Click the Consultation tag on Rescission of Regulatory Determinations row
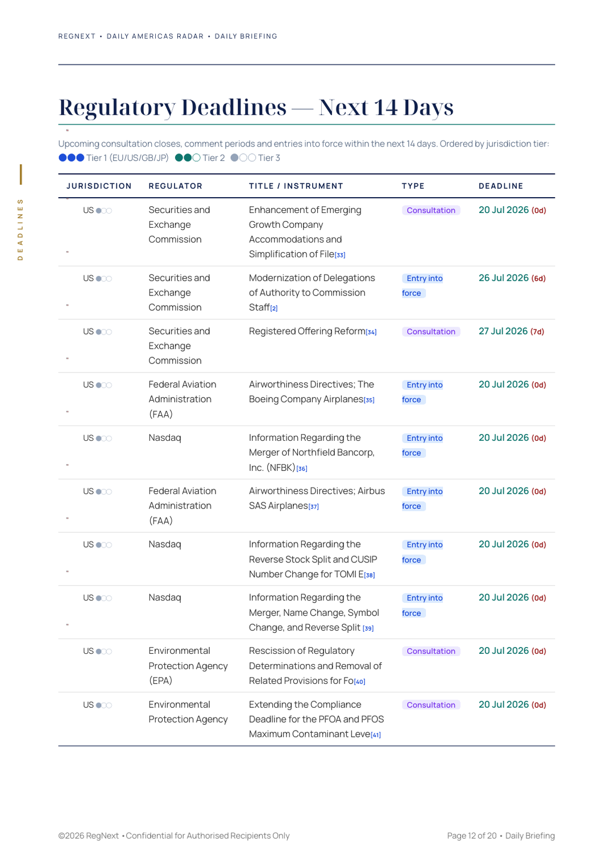This screenshot has height=868, width=614. pos(431,651)
